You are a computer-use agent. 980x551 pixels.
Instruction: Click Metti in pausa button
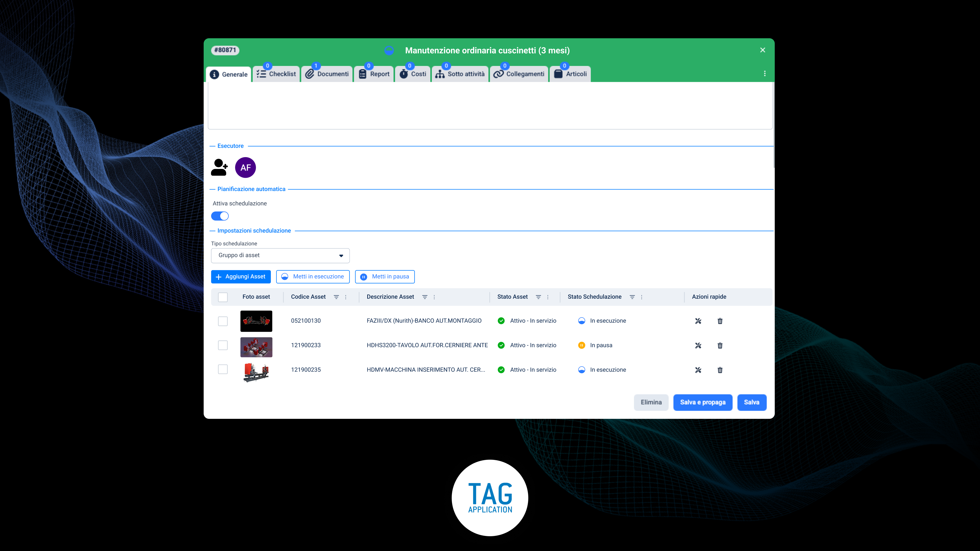tap(385, 277)
